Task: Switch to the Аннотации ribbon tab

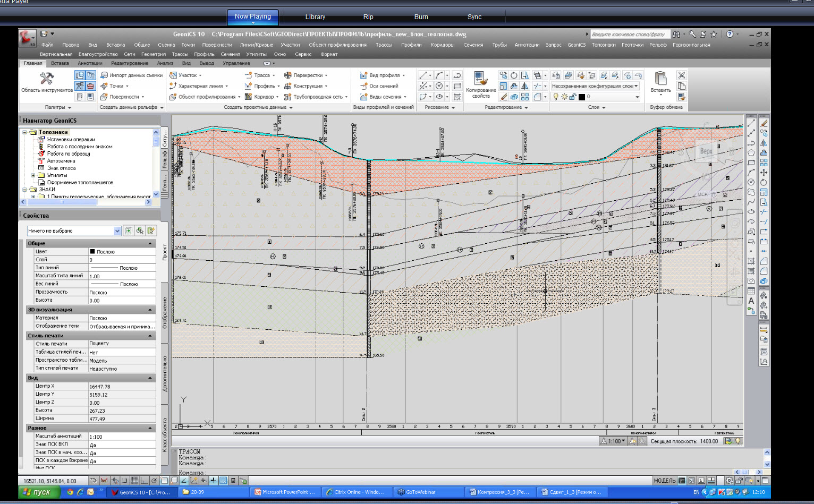Action: coord(89,63)
